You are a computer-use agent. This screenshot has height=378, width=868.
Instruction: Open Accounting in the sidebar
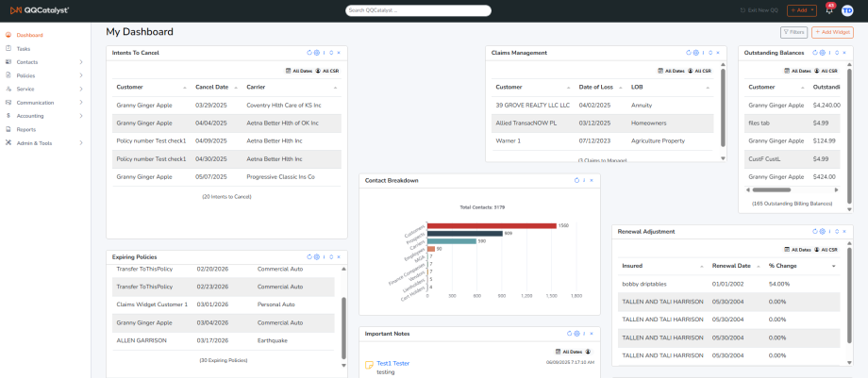coord(30,116)
